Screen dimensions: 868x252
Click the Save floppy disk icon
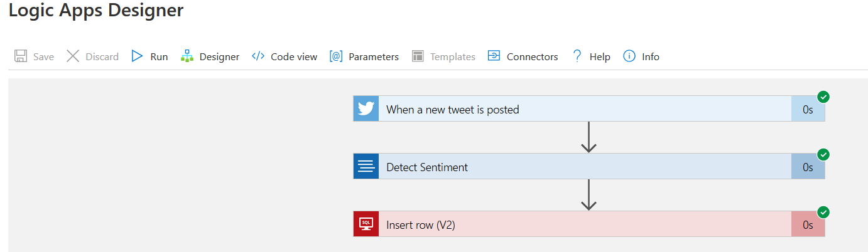click(21, 56)
